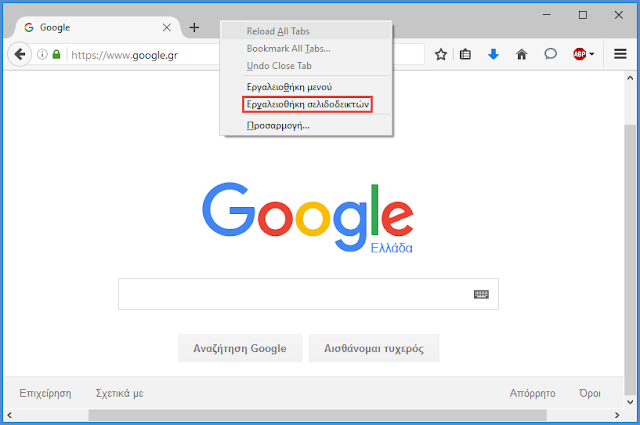This screenshot has height=425, width=640.
Task: Bookmark this page with the star icon
Action: pyautogui.click(x=441, y=54)
